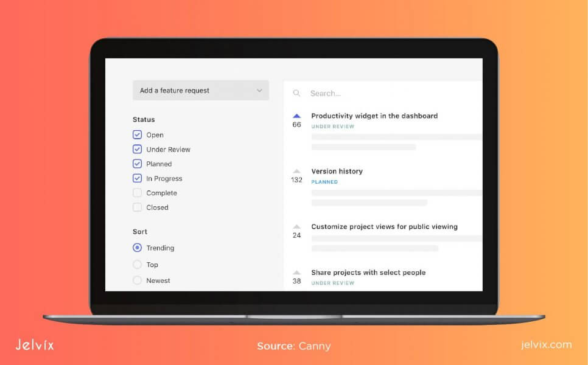The image size is (588, 365).
Task: Uncheck the Under Review status checkbox
Action: coord(137,149)
